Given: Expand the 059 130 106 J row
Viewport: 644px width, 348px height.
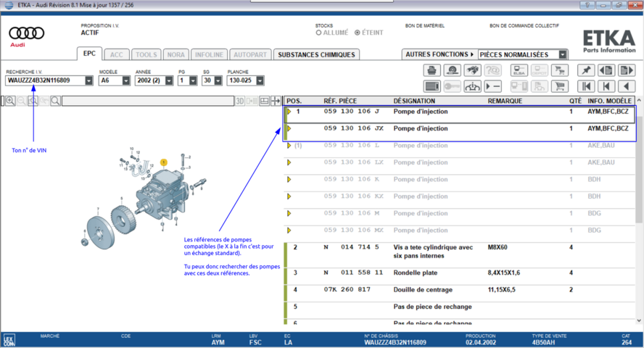Looking at the screenshot, I should point(289,112).
